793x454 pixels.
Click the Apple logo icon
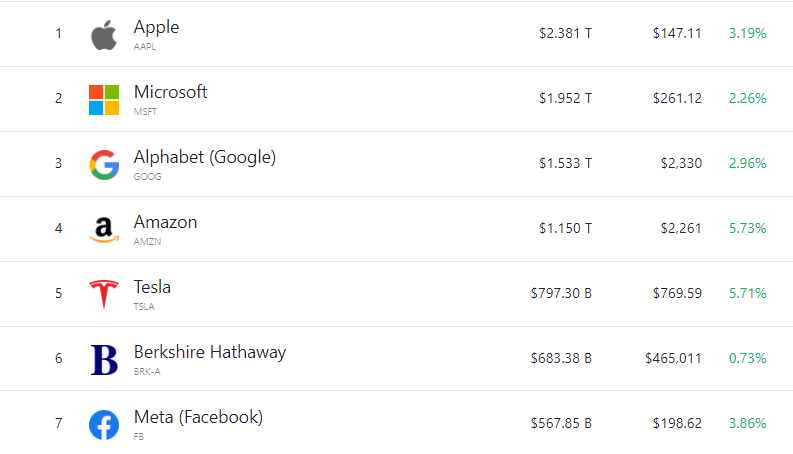pos(104,35)
